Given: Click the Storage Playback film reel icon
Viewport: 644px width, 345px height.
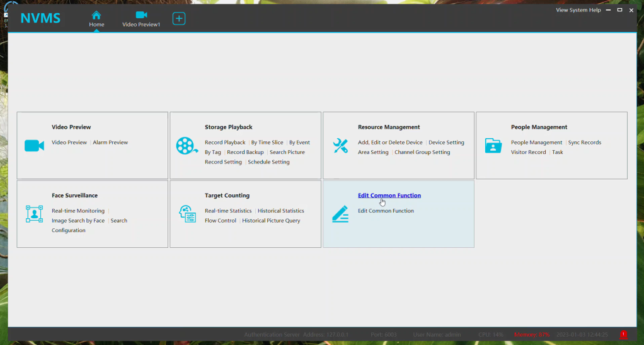Looking at the screenshot, I should point(187,146).
